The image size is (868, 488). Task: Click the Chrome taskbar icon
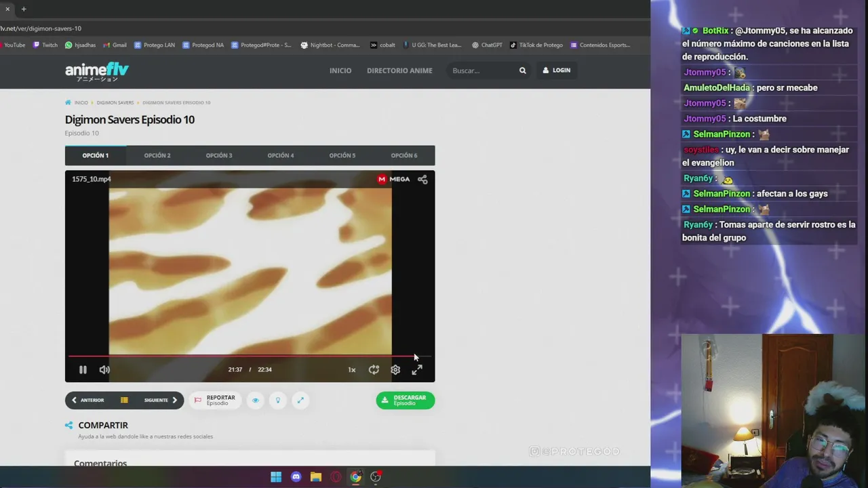[355, 477]
